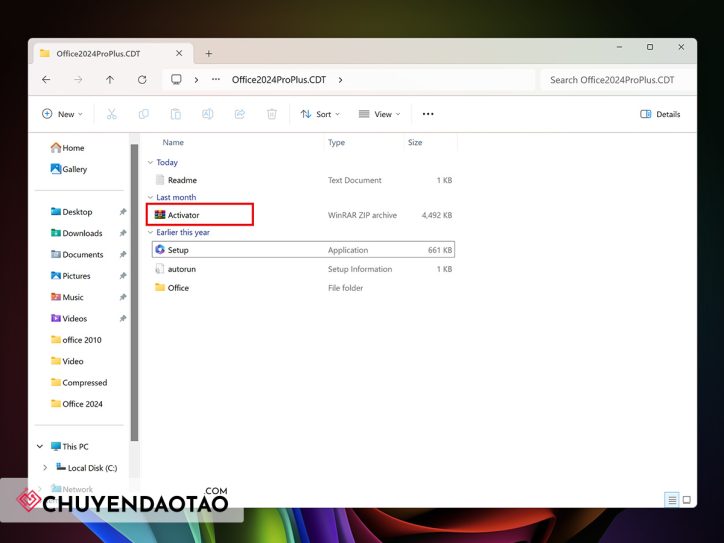The width and height of the screenshot is (724, 543).
Task: Switch to details list view icon
Action: pos(672,500)
